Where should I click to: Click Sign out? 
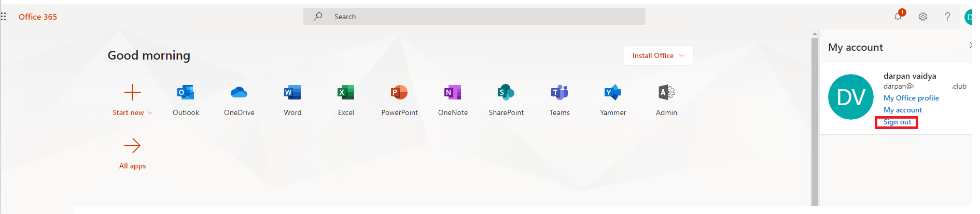coord(897,122)
